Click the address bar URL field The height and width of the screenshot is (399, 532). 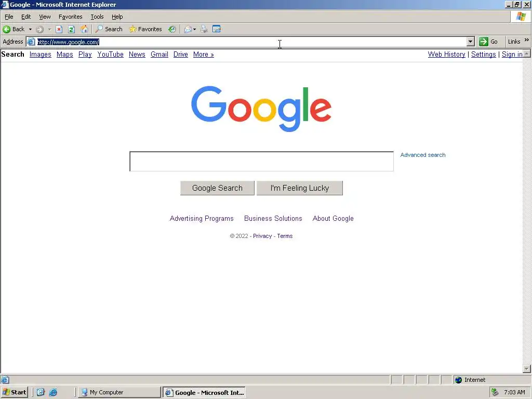click(251, 42)
